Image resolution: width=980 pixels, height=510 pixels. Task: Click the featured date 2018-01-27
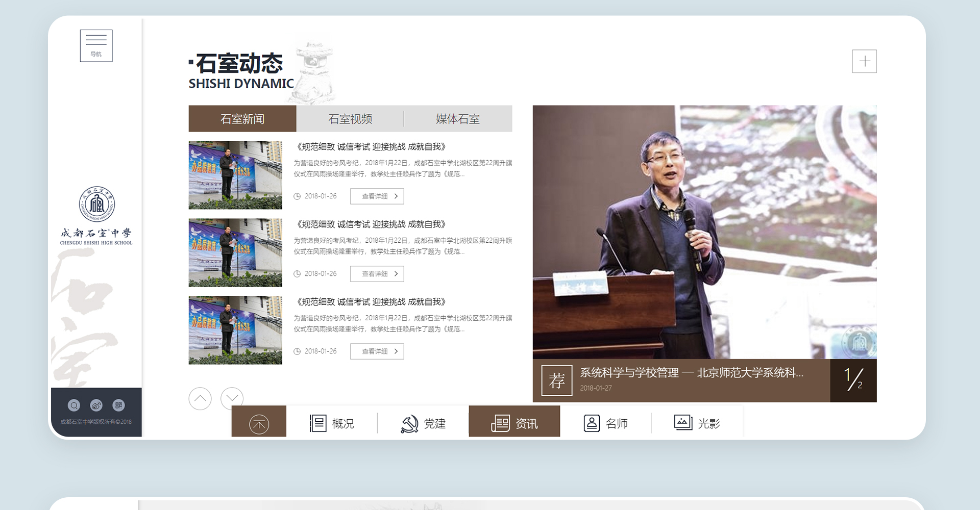coord(596,388)
